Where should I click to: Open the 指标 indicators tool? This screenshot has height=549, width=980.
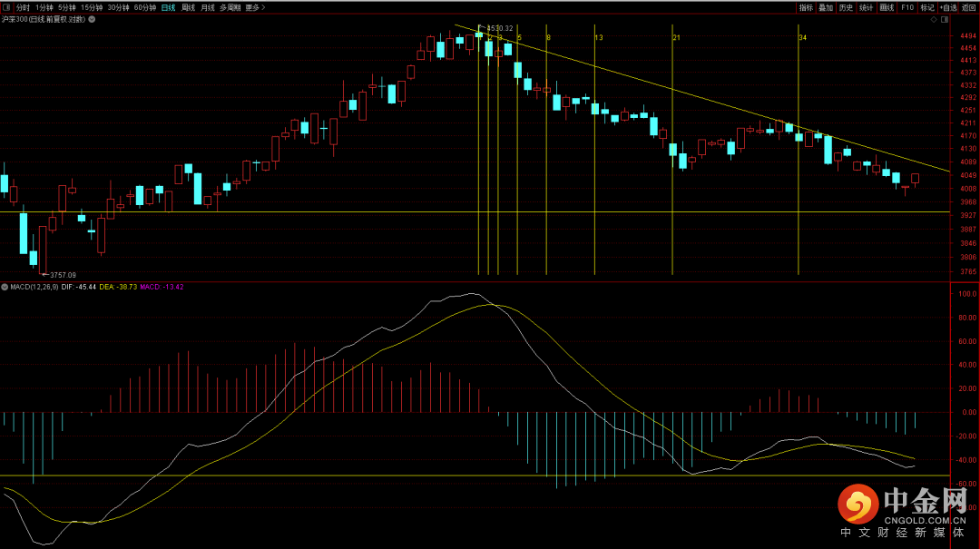point(806,7)
